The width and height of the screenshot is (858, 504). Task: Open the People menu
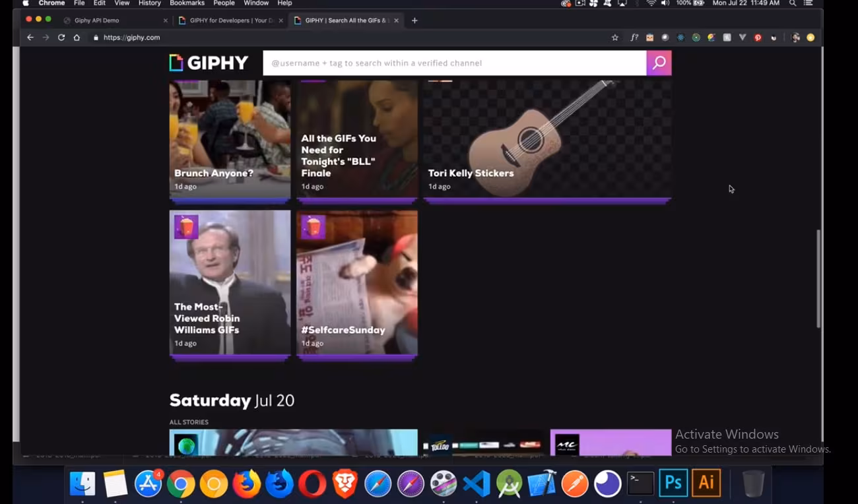click(x=224, y=3)
